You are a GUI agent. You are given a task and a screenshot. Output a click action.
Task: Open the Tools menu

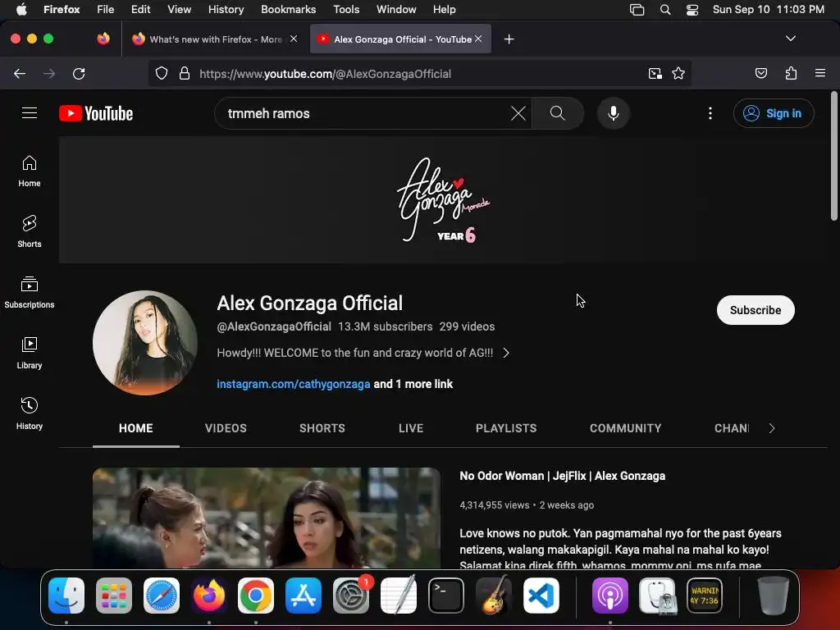(346, 10)
